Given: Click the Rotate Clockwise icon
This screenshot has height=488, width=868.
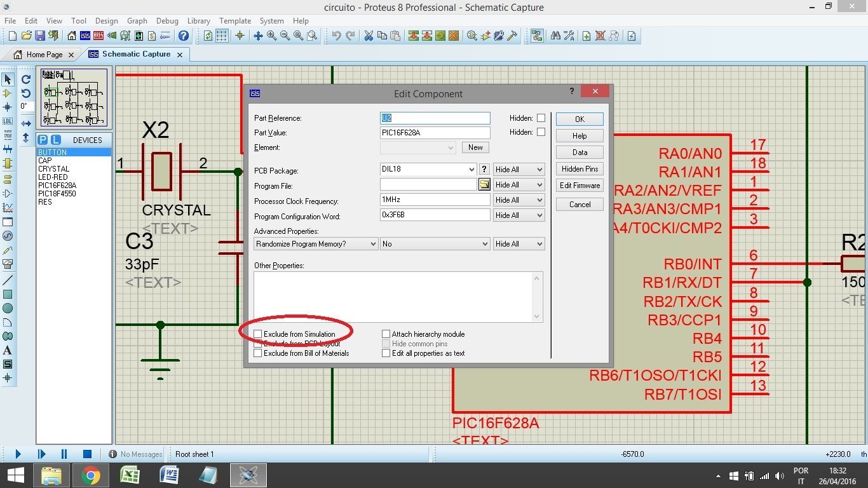Looking at the screenshot, I should click(26, 79).
